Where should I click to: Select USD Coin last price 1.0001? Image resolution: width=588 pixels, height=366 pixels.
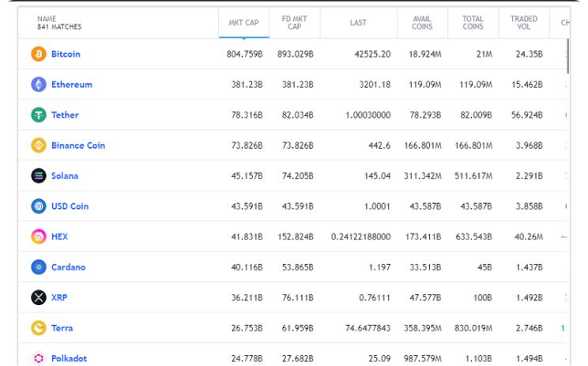coord(377,206)
